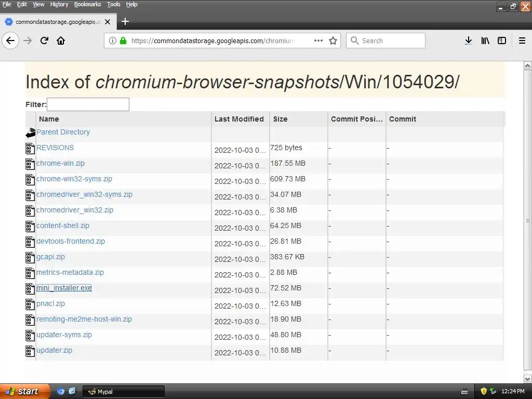The height and width of the screenshot is (399, 532).
Task: Click the network connection tray icon
Action: 493,391
